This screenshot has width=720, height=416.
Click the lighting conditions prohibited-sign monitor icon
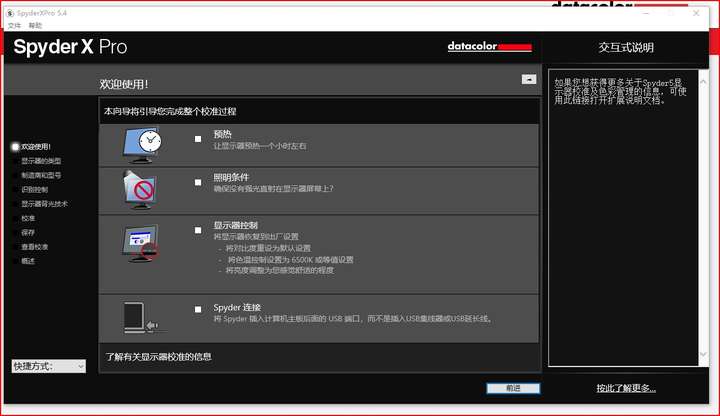[140, 190]
